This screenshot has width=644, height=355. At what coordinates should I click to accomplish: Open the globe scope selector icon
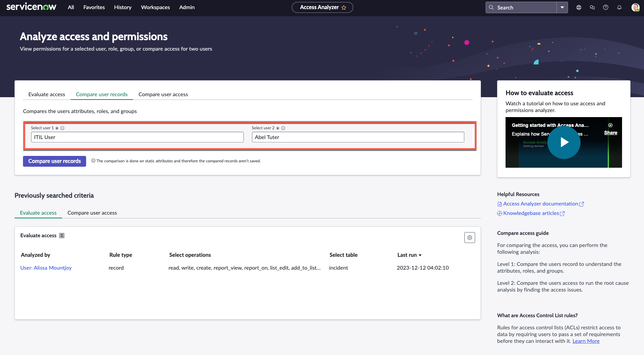click(579, 7)
